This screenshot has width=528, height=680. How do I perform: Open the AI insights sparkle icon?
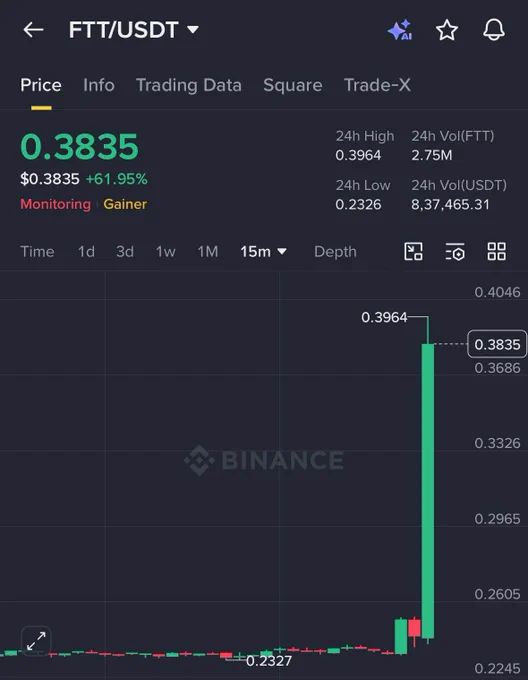point(400,30)
